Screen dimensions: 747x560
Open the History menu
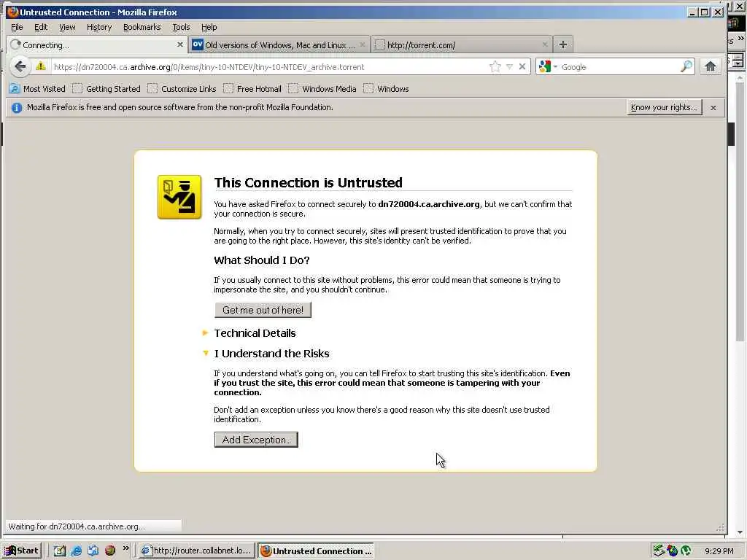tap(99, 27)
